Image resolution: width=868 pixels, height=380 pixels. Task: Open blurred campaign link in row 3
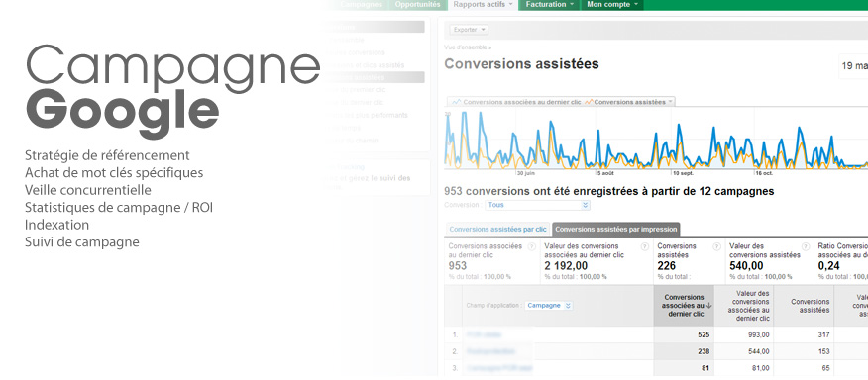click(x=499, y=368)
